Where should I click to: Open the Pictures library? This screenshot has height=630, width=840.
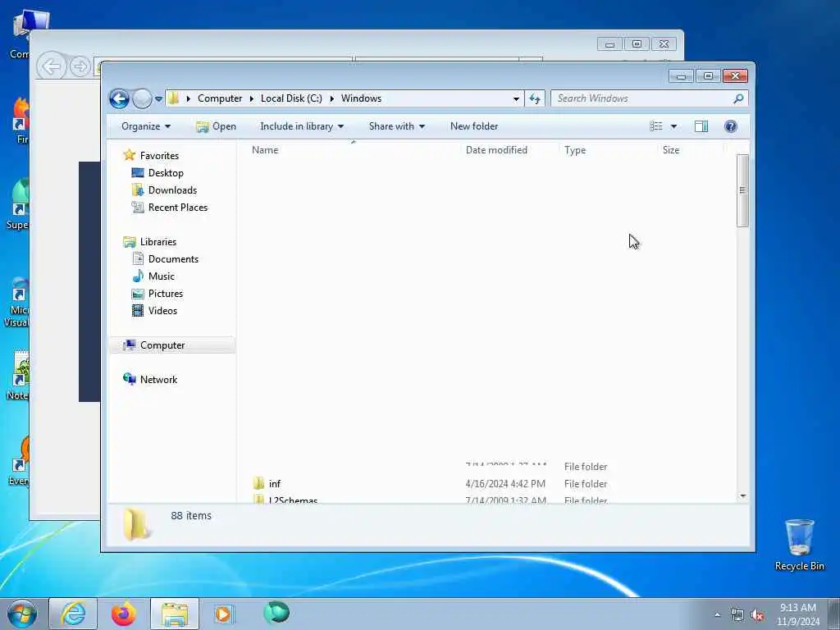165,294
